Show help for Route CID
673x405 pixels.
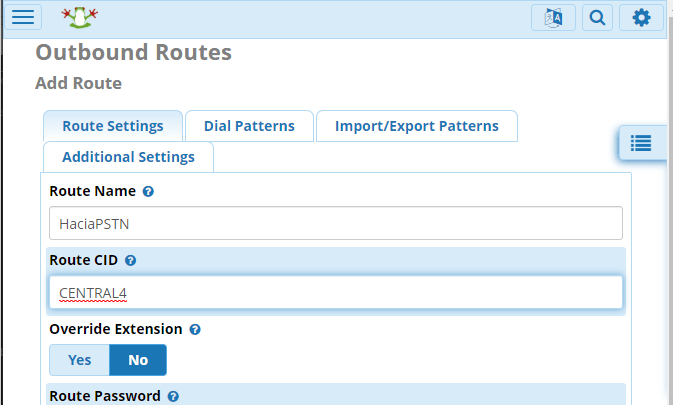pyautogui.click(x=130, y=260)
